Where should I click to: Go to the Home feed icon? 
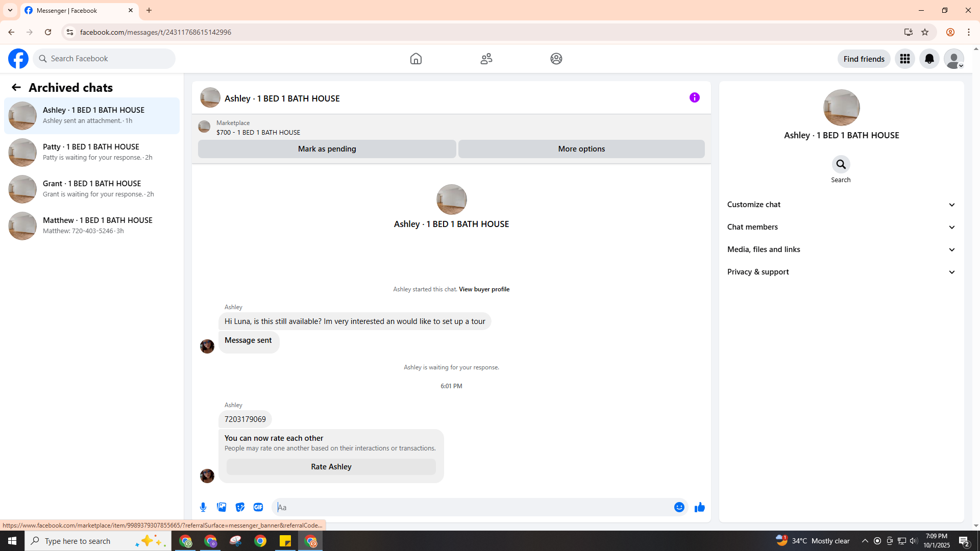tap(416, 59)
